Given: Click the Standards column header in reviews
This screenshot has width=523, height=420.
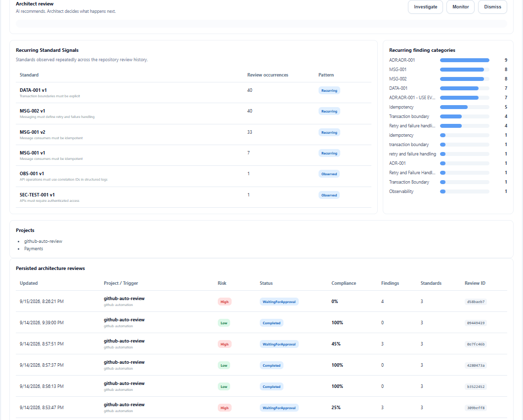Looking at the screenshot, I should pos(431,283).
